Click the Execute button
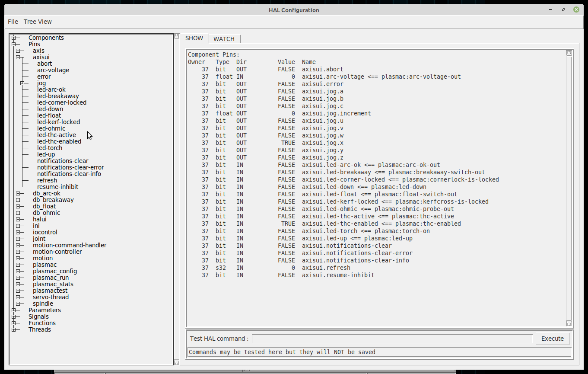Image resolution: width=588 pixels, height=374 pixels. 553,339
